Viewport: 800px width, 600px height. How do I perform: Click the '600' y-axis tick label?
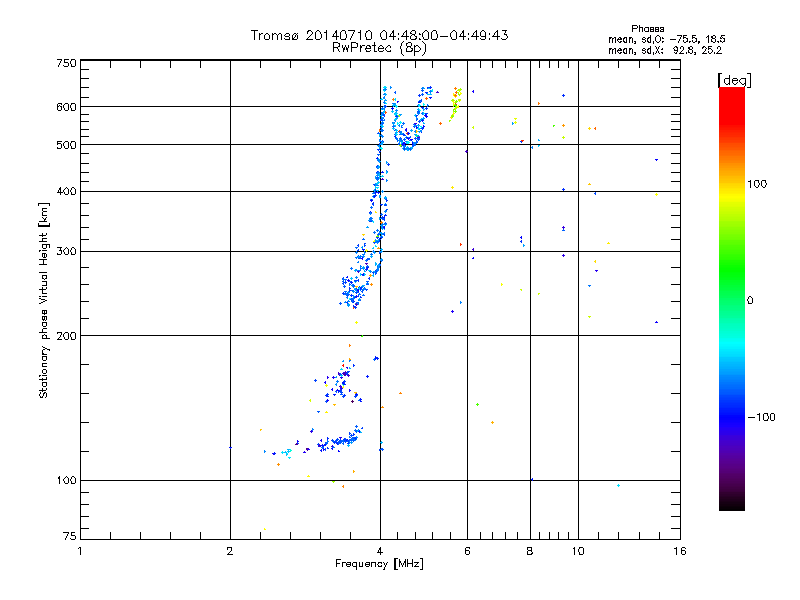click(x=66, y=107)
